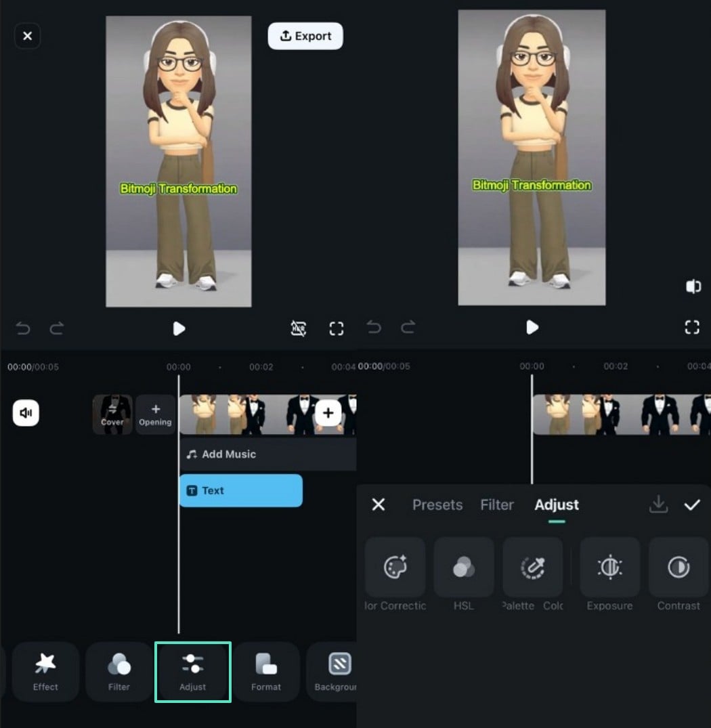Select the video clip in the left timeline
The height and width of the screenshot is (728, 711).
pyautogui.click(x=267, y=414)
